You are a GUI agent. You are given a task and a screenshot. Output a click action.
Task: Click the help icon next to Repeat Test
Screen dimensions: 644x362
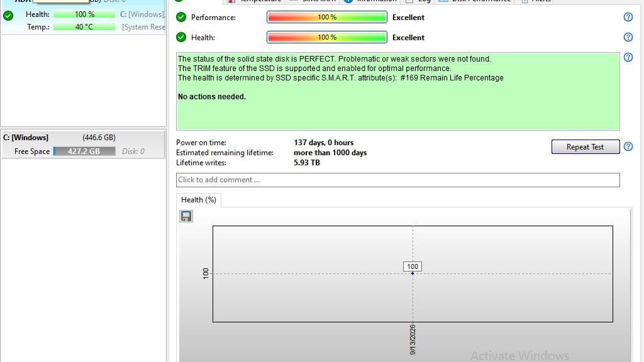(x=628, y=146)
